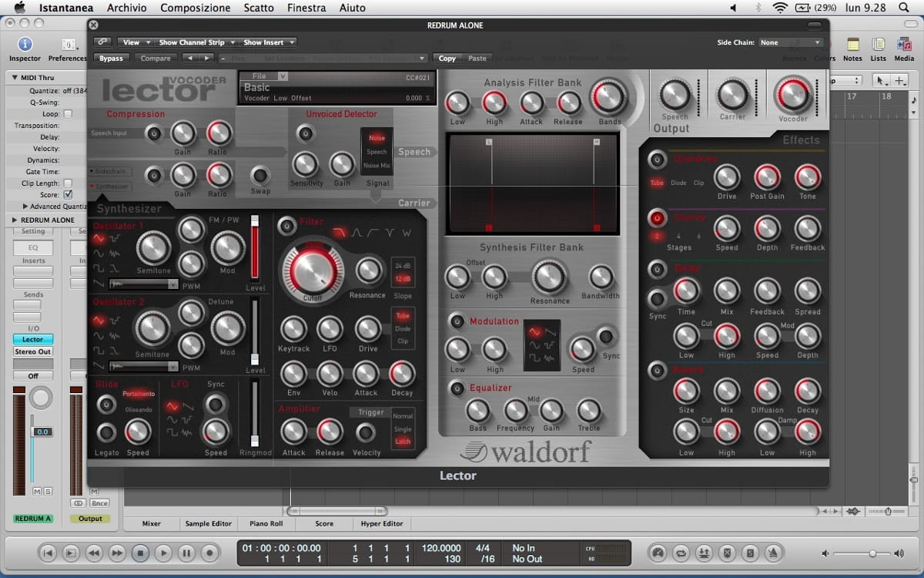Viewport: 924px width, 578px height.
Task: Enable the Overdrive effect power button
Action: [656, 160]
